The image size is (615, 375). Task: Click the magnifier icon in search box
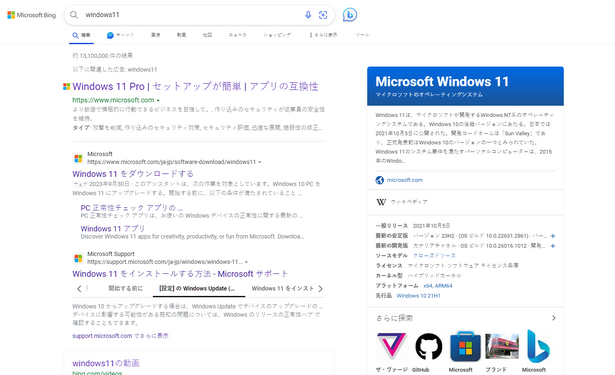pyautogui.click(x=74, y=15)
